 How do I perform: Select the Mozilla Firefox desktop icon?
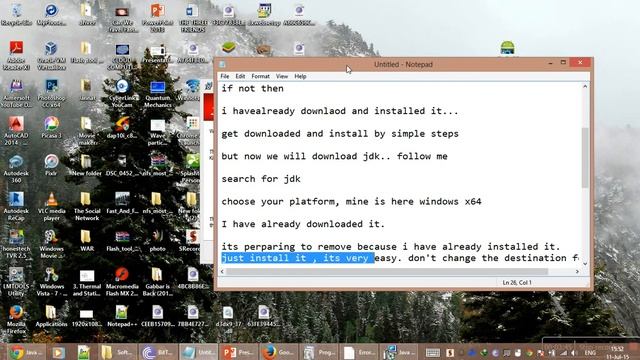[16, 319]
